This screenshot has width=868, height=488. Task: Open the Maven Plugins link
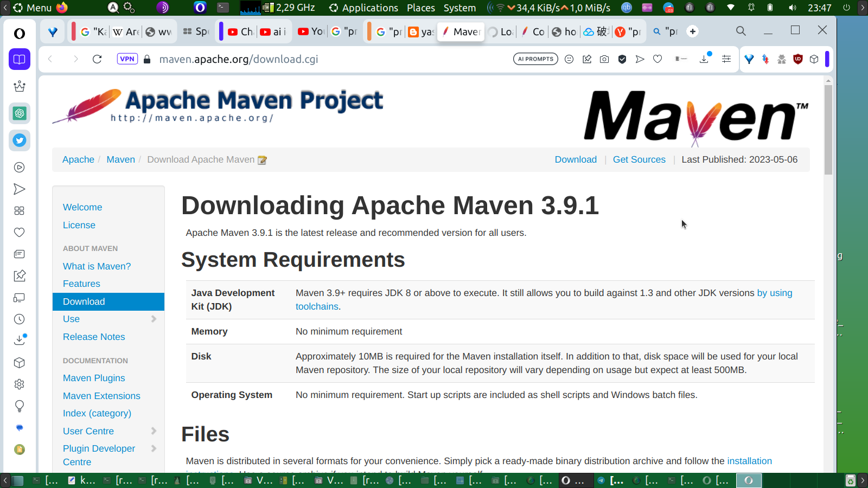click(x=94, y=378)
